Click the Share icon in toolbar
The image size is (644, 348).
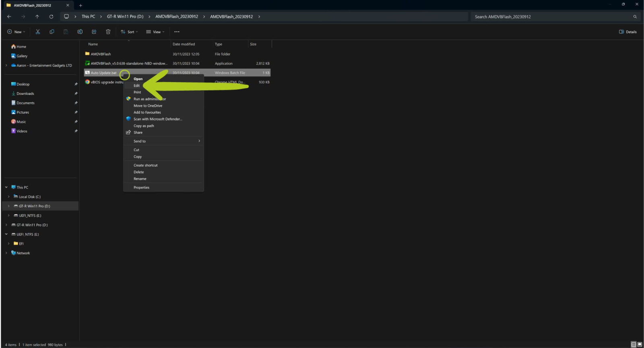pos(94,32)
